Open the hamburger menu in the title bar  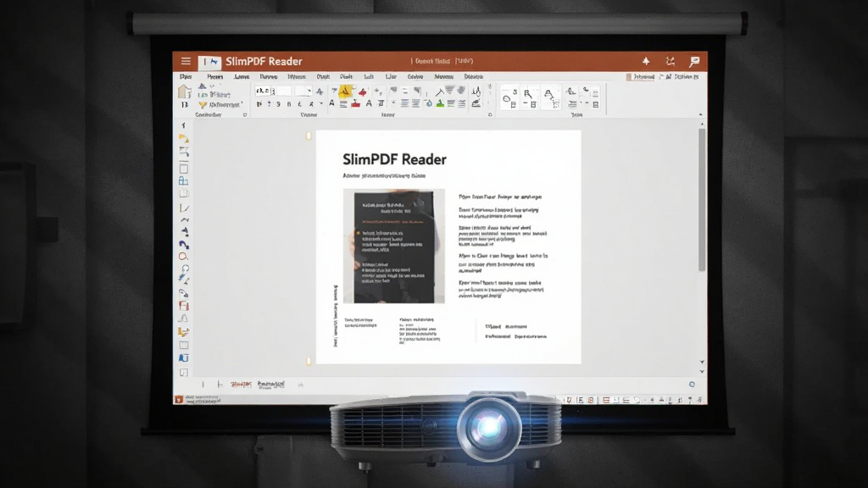pyautogui.click(x=186, y=61)
